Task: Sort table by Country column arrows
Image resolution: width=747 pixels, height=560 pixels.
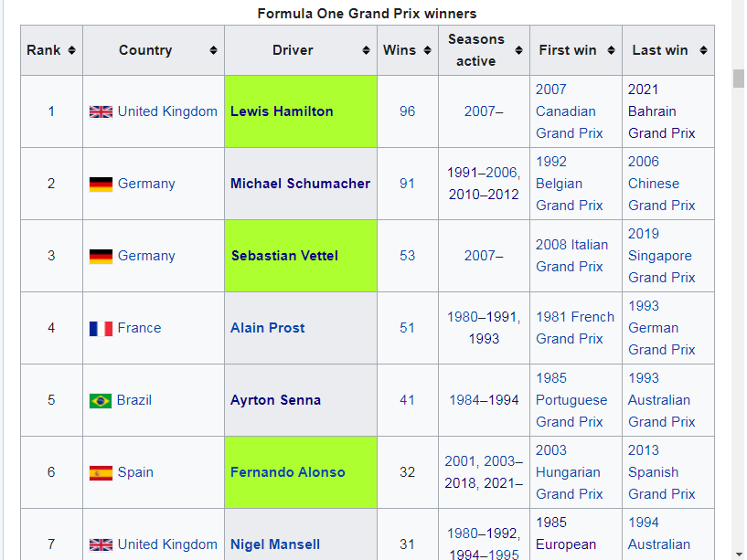Action: coord(213,50)
